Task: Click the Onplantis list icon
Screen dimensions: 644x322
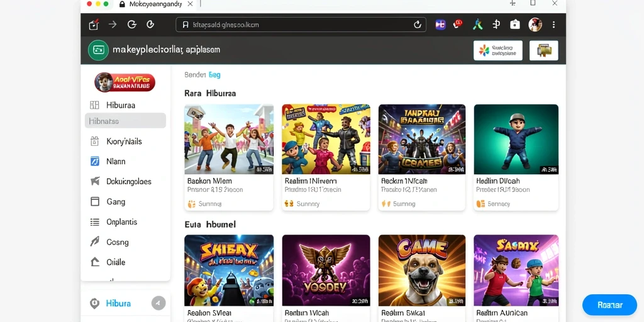Action: click(x=94, y=222)
